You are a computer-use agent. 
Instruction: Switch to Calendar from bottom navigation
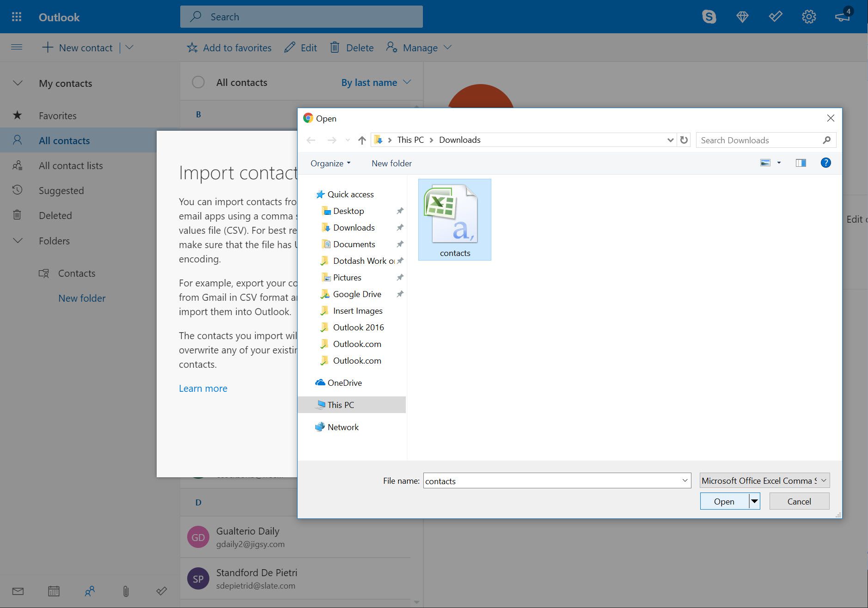[x=54, y=591]
